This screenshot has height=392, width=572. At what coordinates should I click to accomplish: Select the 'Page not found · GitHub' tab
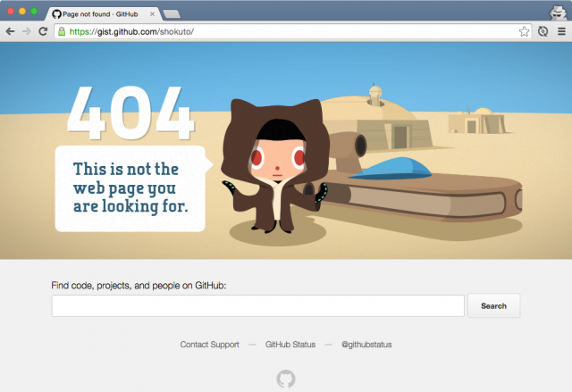coord(98,14)
